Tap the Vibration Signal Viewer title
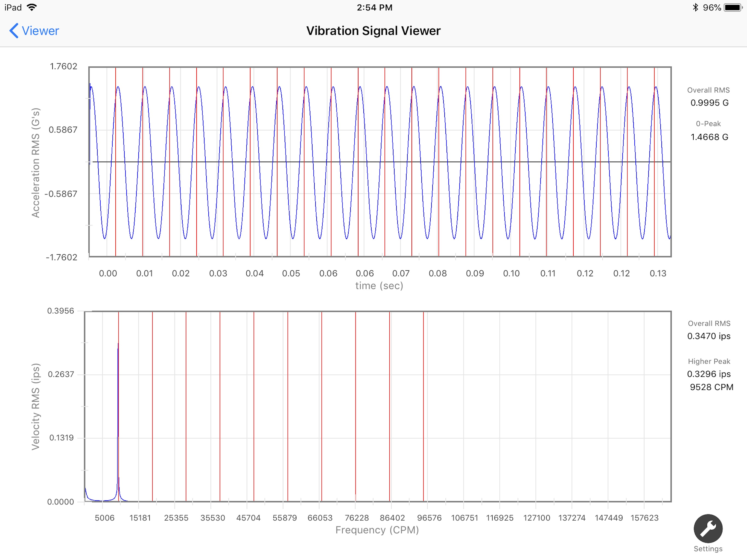The image size is (747, 560). (373, 31)
